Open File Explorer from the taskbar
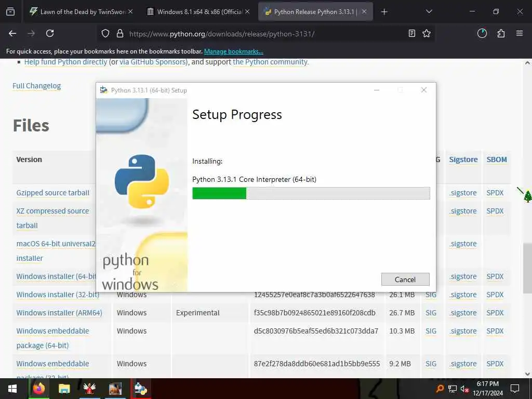 pos(64,389)
